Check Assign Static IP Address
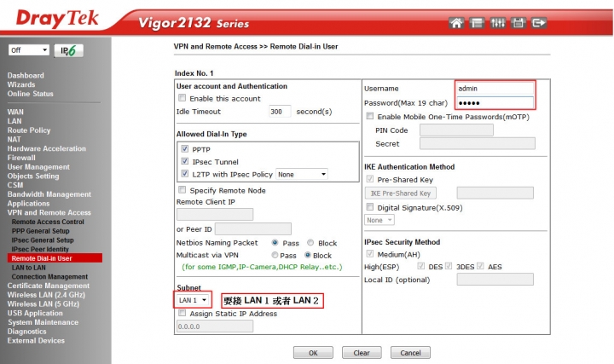 coord(182,313)
